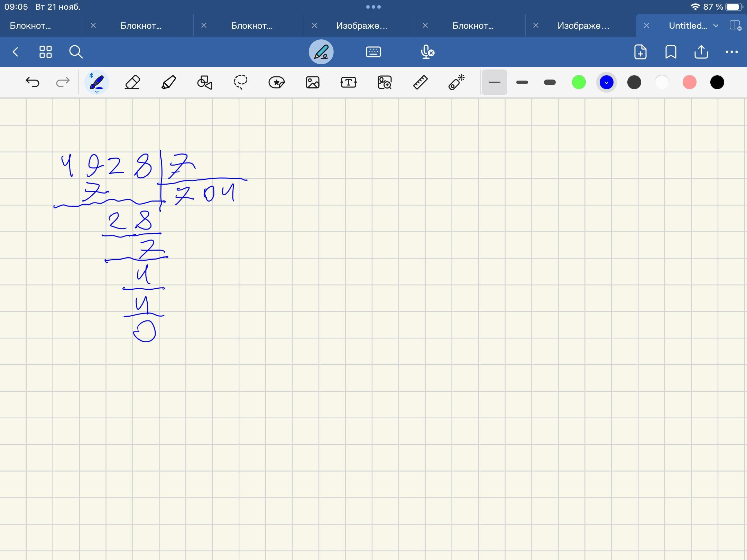The height and width of the screenshot is (560, 747).
Task: Select the Laser pointer tool
Action: pyautogui.click(x=456, y=82)
